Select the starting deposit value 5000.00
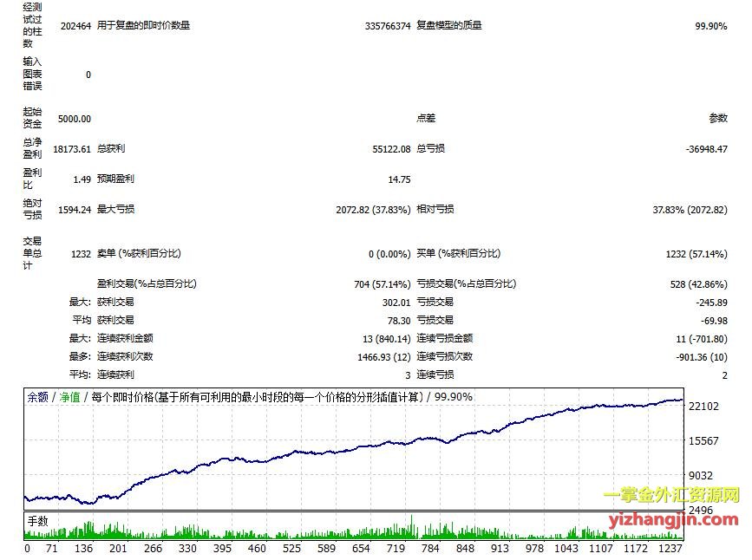This screenshot has width=752, height=560. click(x=74, y=119)
